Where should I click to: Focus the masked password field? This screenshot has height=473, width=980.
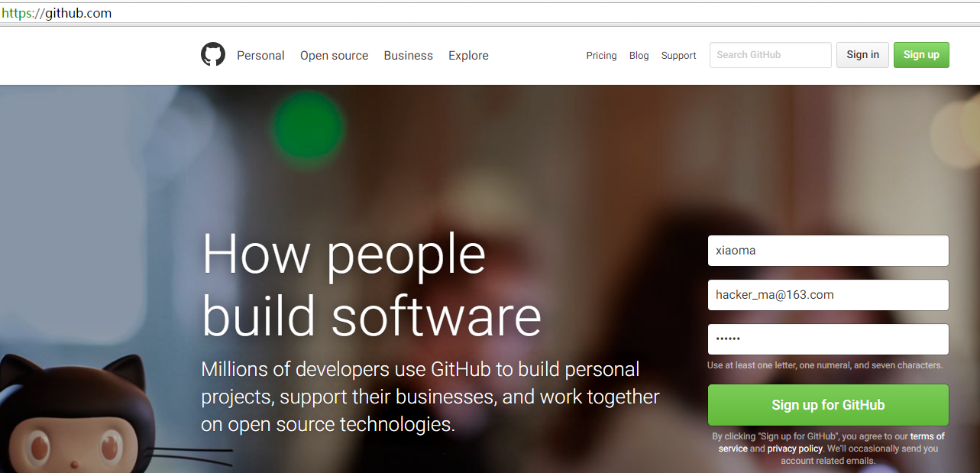828,339
